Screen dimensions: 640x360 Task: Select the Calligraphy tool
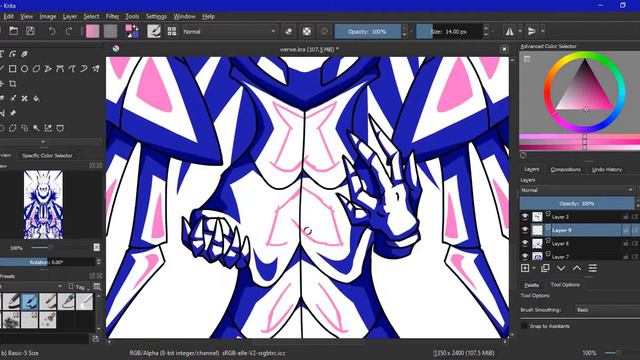coord(24,54)
